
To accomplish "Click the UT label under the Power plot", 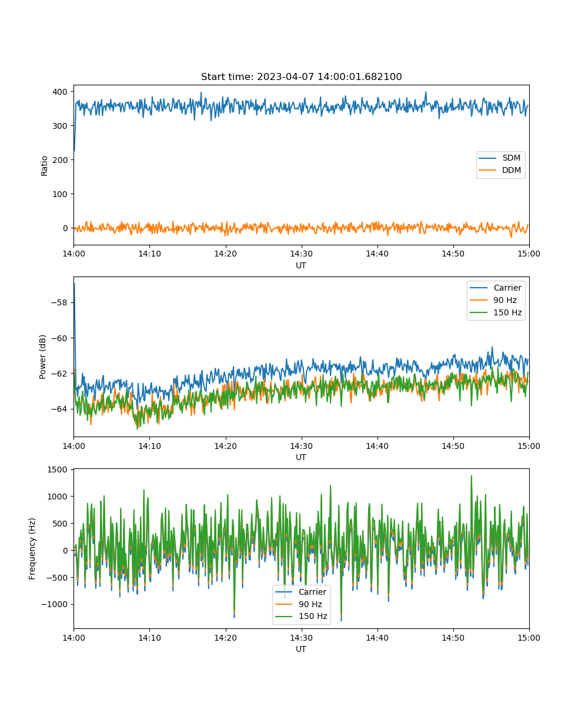I will [x=301, y=457].
